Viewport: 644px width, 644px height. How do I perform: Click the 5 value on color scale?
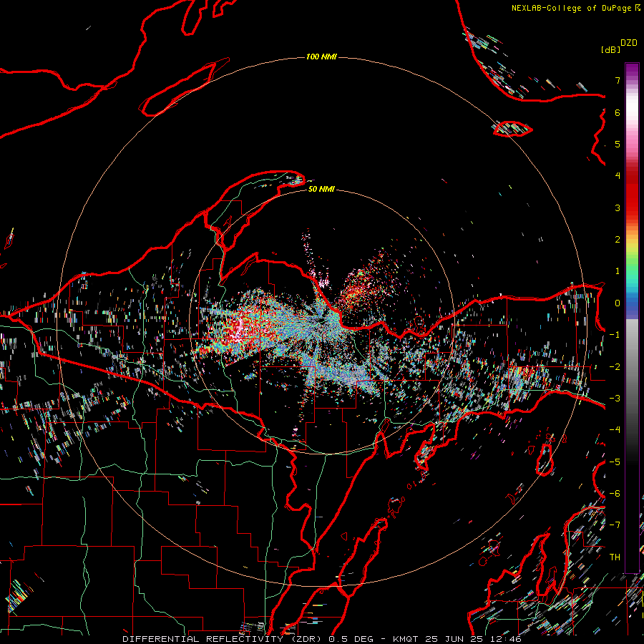pos(618,144)
